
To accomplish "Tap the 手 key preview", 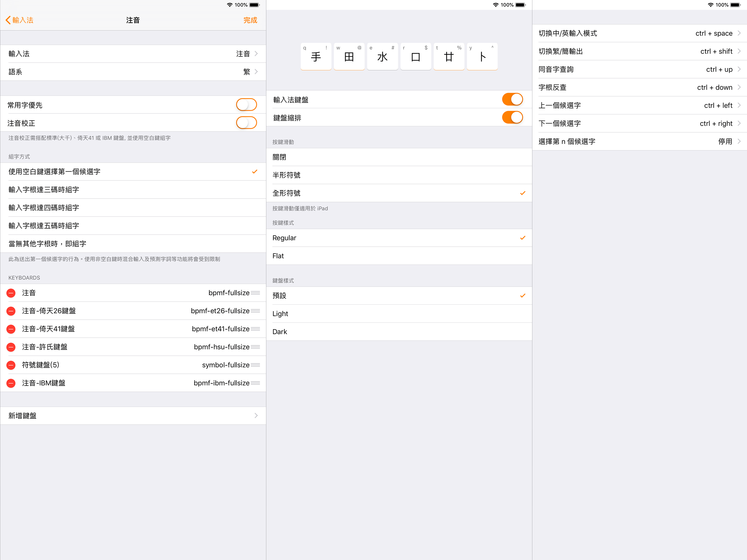I will [x=316, y=56].
